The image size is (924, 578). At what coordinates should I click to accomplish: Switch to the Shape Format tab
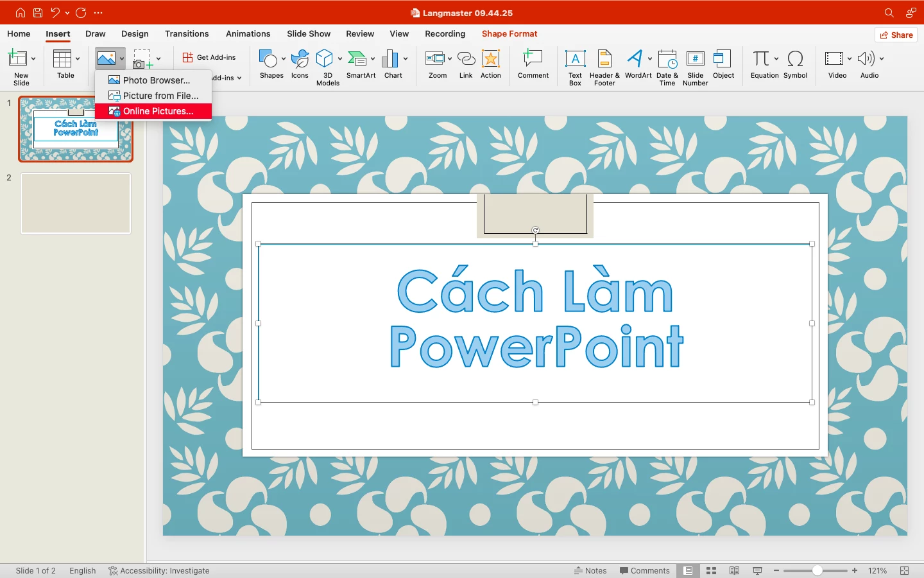509,34
